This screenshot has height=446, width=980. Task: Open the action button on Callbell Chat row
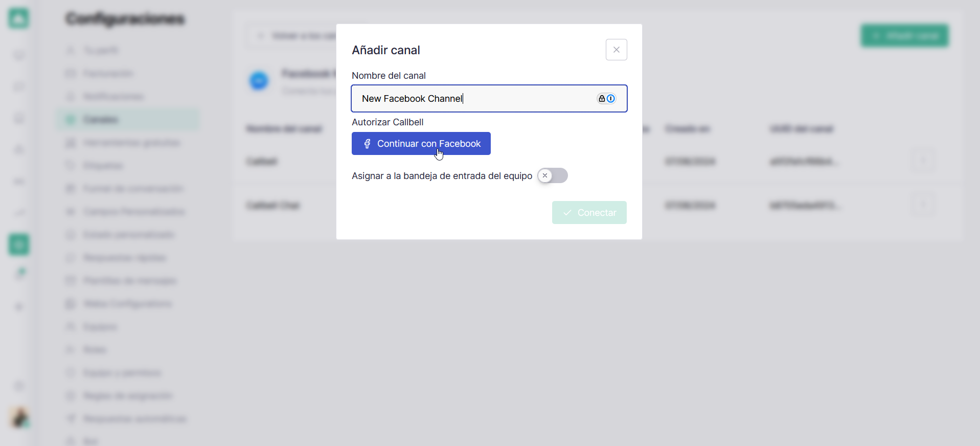(x=923, y=205)
